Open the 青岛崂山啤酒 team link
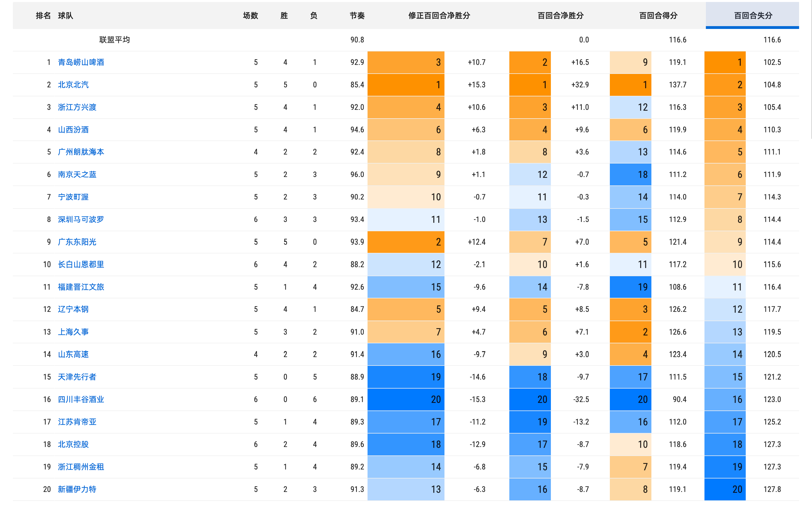Image resolution: width=812 pixels, height=506 pixels. click(81, 62)
